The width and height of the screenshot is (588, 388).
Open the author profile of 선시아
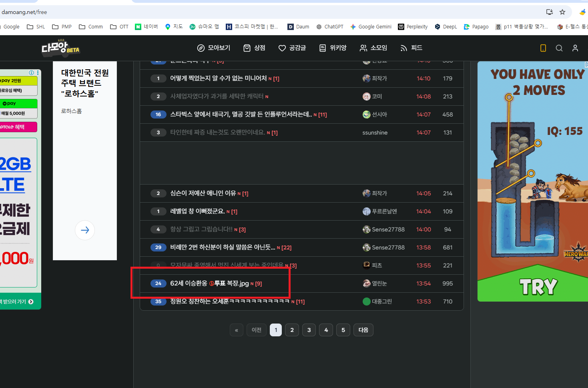pos(375,115)
